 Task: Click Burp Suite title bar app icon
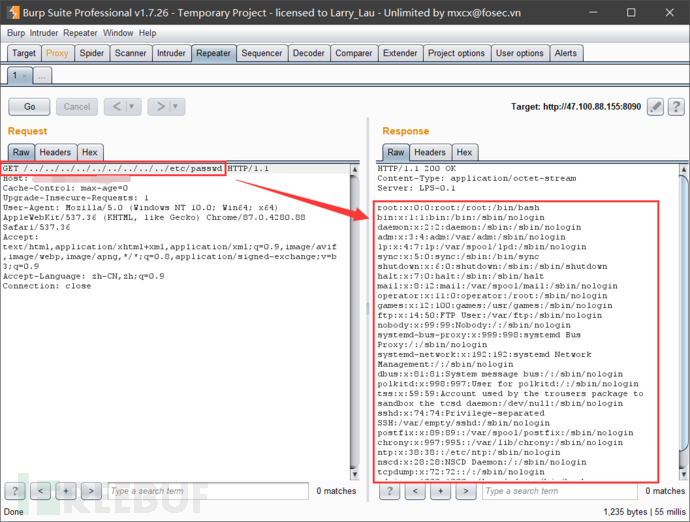[x=14, y=12]
